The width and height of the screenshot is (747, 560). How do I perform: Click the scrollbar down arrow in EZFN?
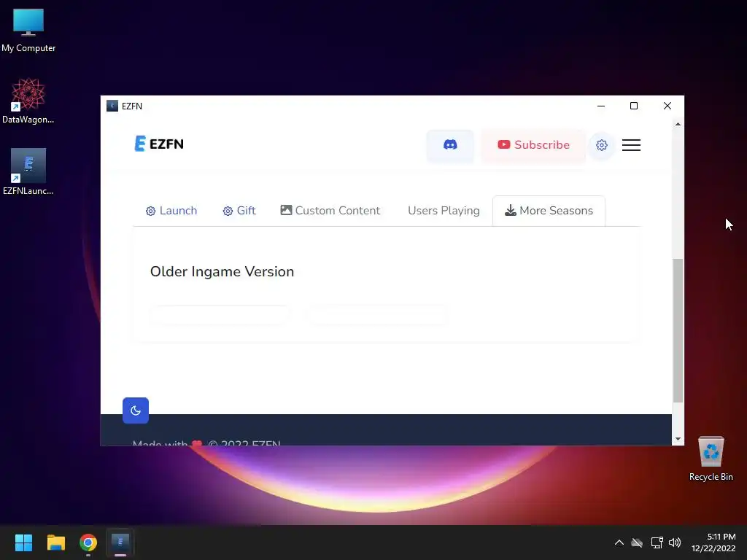(x=678, y=439)
